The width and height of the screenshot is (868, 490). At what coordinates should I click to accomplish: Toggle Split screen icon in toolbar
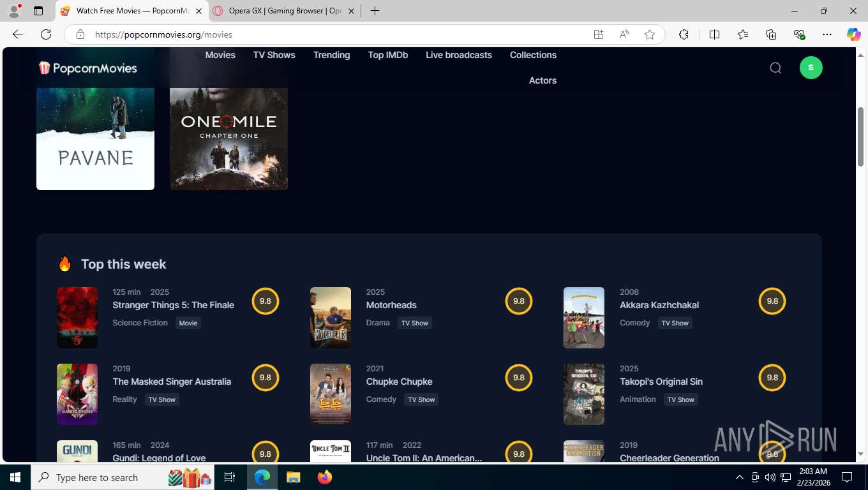point(714,34)
